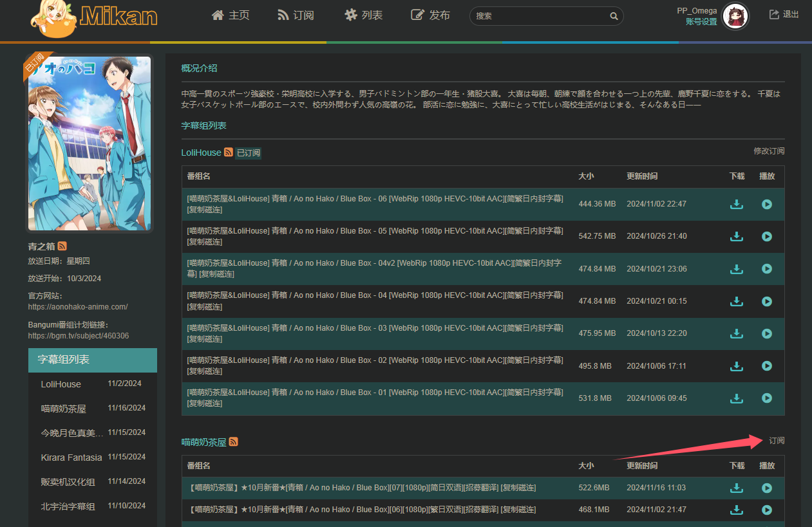Viewport: 812px width, 527px height.
Task: Click the PP_Omega username
Action: [697, 10]
